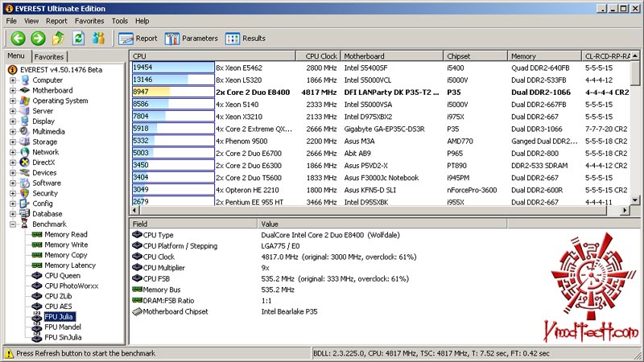Sort results by CPU Clock column
Viewport: 644px width, 362px height.
[318, 56]
